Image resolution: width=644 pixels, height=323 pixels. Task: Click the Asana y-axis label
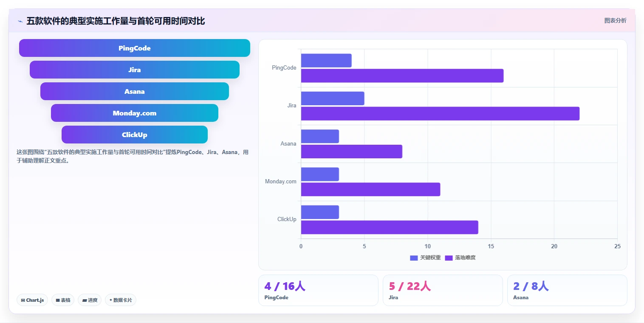(288, 143)
